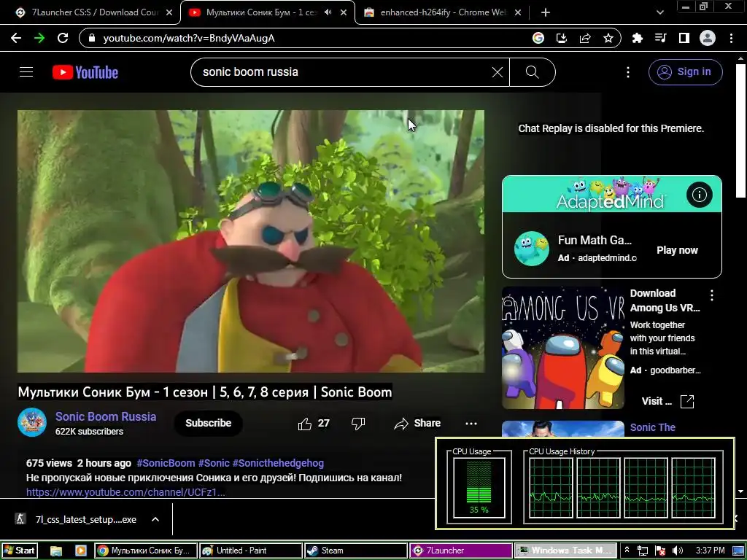Close the enhanced-h264ify tab
This screenshot has width=747, height=560.
coord(518,12)
